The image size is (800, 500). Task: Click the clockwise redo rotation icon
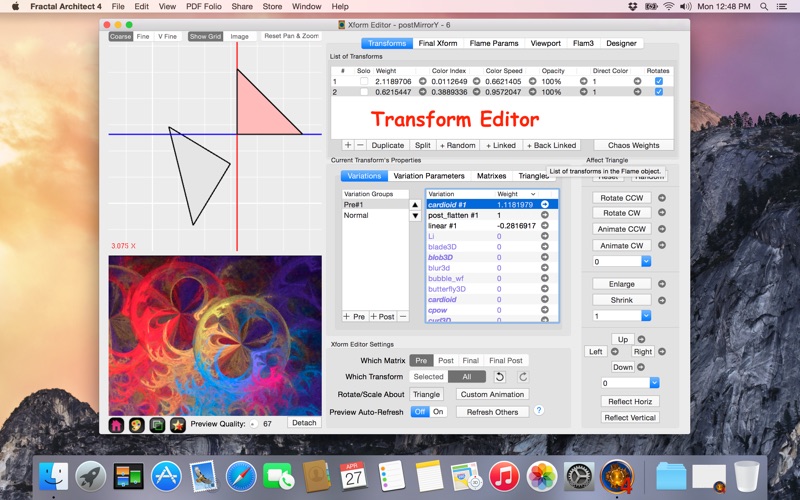point(523,377)
